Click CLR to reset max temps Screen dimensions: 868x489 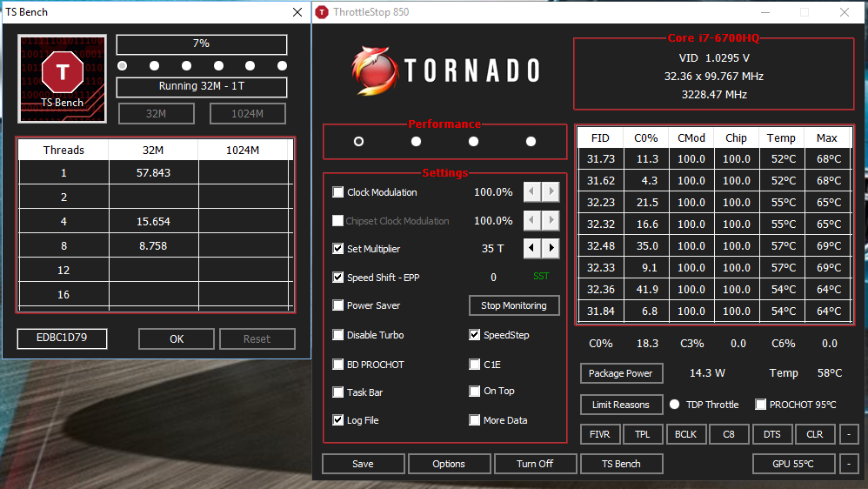coord(815,434)
